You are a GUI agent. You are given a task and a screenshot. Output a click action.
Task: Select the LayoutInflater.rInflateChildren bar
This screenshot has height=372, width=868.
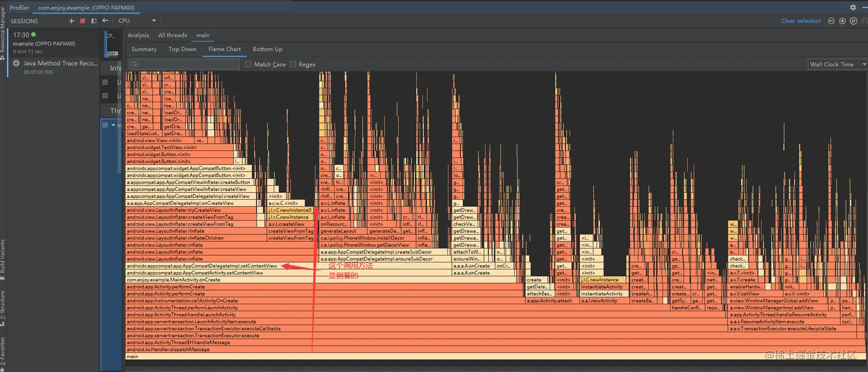[196, 238]
